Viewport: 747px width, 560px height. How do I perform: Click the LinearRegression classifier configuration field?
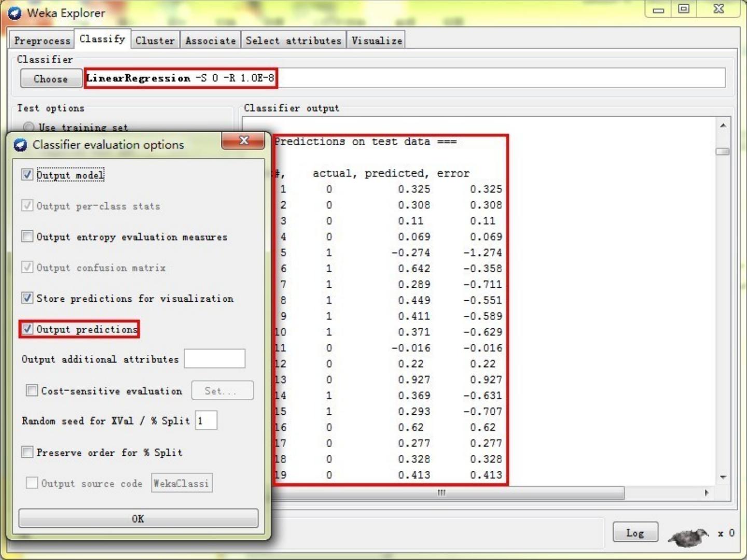point(405,78)
